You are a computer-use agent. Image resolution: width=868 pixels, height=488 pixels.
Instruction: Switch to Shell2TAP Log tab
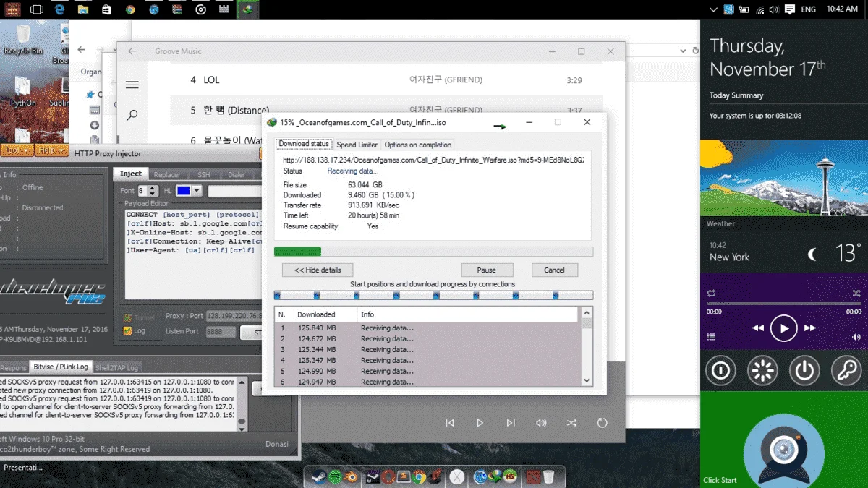coord(116,367)
